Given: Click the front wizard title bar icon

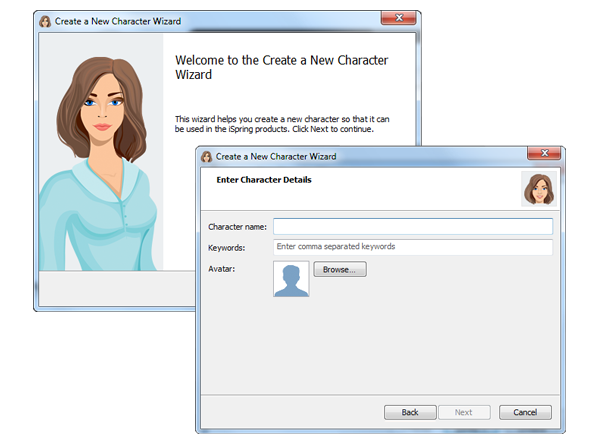Looking at the screenshot, I should click(x=207, y=157).
